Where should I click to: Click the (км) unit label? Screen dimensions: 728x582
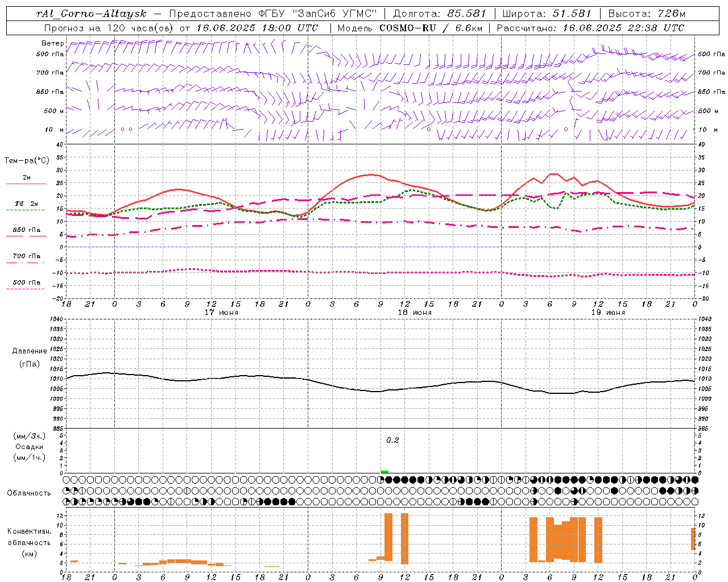coord(29,553)
